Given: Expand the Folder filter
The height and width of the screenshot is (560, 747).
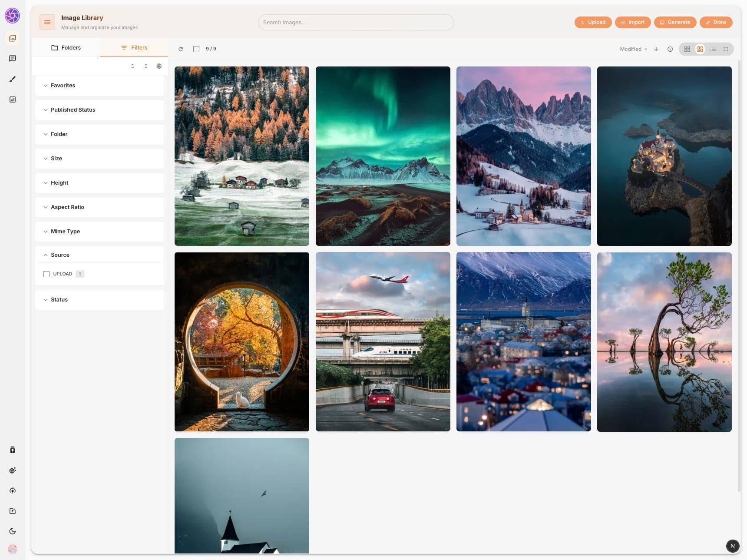Looking at the screenshot, I should tap(100, 134).
